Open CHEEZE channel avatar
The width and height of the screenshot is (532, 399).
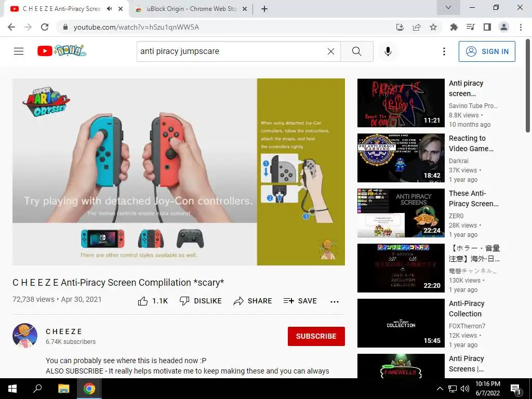25,336
